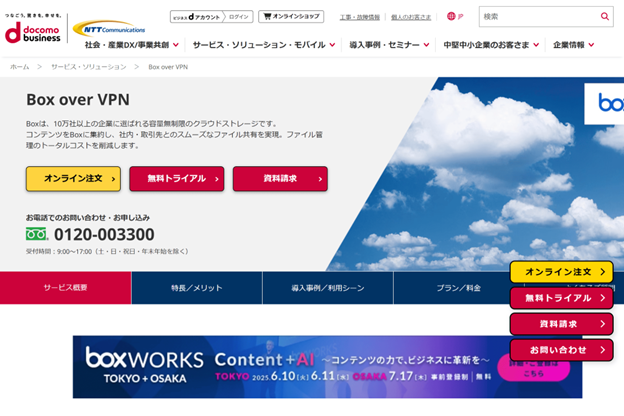Select the 特長/メリット tab
The image size is (624, 416).
pyautogui.click(x=197, y=287)
